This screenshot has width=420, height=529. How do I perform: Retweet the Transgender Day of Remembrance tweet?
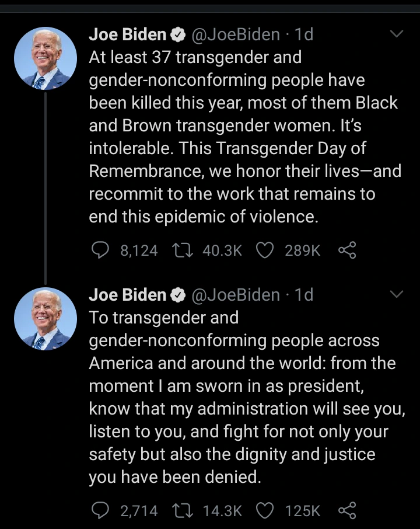coord(184,250)
